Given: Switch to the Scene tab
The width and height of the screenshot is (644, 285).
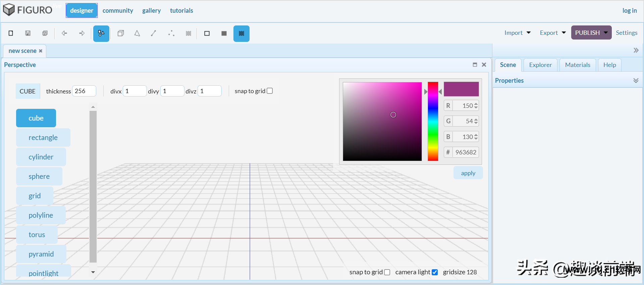Looking at the screenshot, I should point(508,65).
